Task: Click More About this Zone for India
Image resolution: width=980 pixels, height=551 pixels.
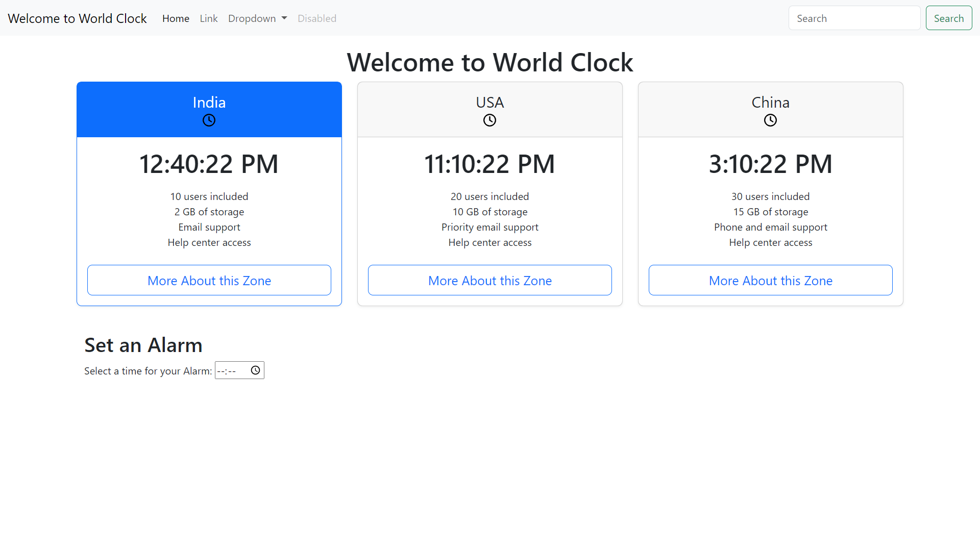Action: point(209,280)
